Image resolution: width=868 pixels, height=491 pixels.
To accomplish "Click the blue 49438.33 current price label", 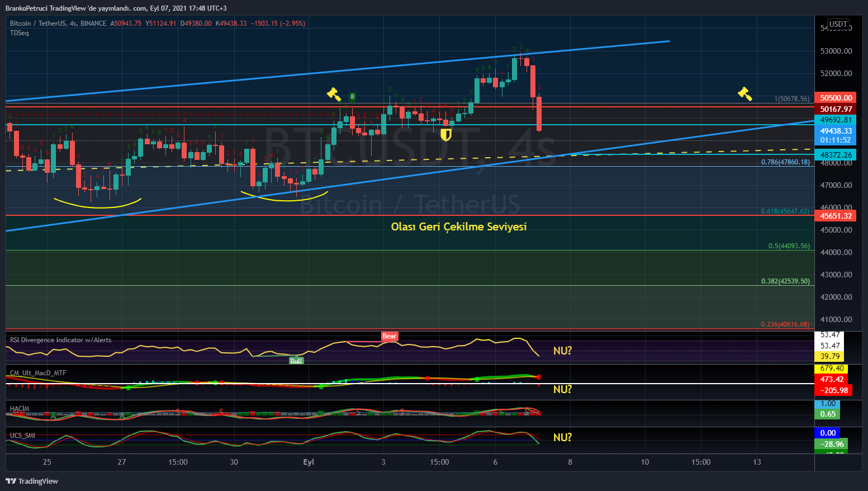I will (x=835, y=131).
